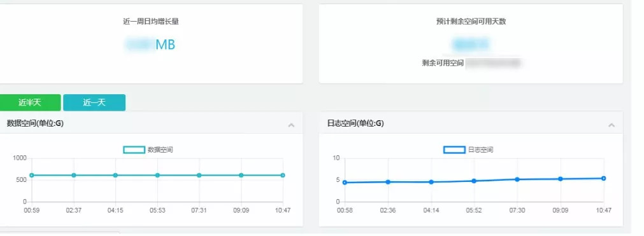This screenshot has width=644, height=236.
Task: Click the 5 y-axis label in log chart
Action: (x=338, y=180)
